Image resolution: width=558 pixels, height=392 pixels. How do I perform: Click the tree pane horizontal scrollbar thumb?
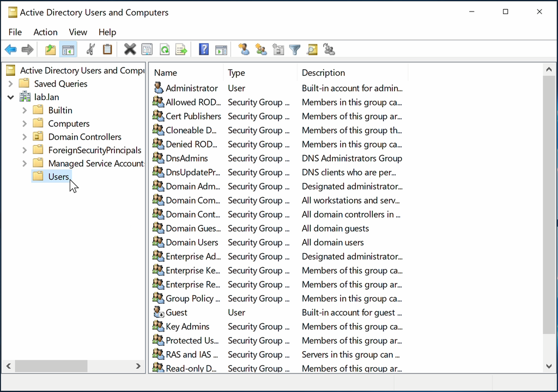51,366
